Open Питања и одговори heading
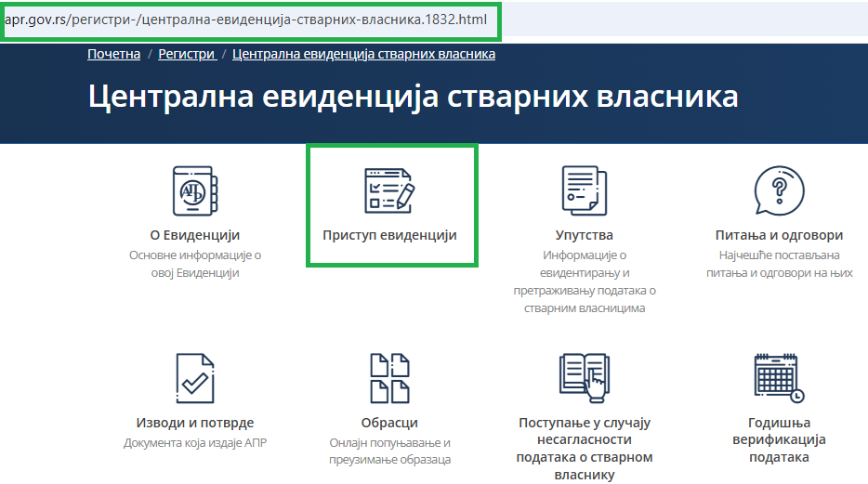 click(x=780, y=235)
